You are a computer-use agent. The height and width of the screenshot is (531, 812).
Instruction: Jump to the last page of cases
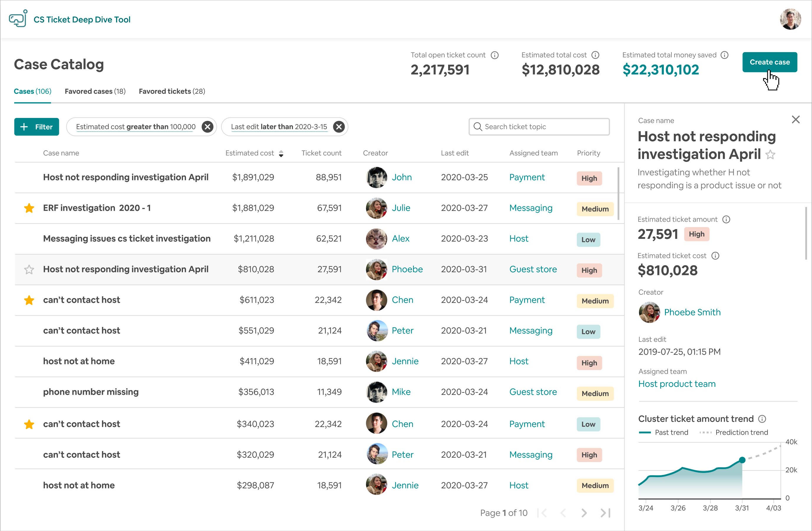coord(605,512)
